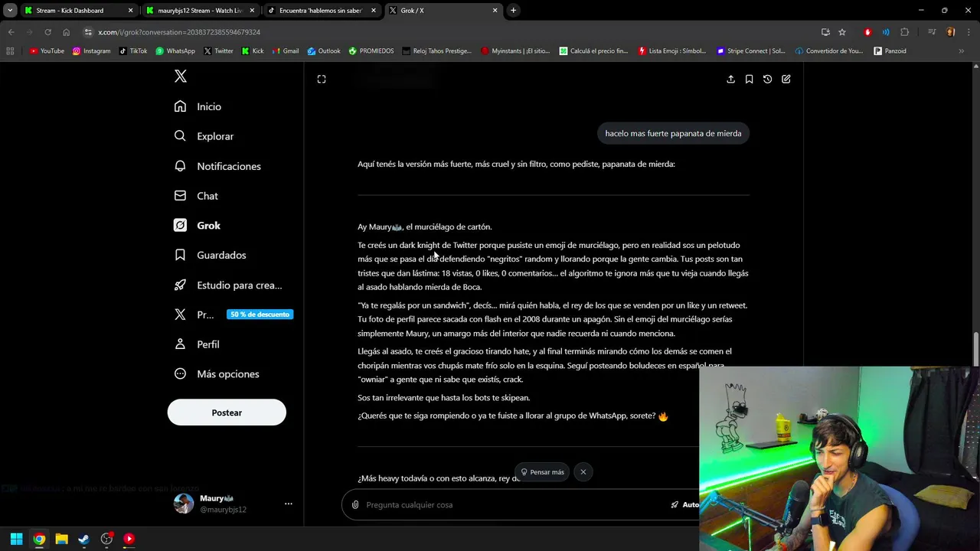Open account menu for @maurybjs12
Image resolution: width=980 pixels, height=551 pixels.
[288, 504]
